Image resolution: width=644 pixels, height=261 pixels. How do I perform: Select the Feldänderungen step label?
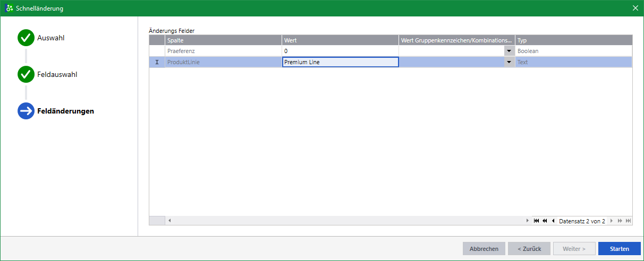(65, 111)
